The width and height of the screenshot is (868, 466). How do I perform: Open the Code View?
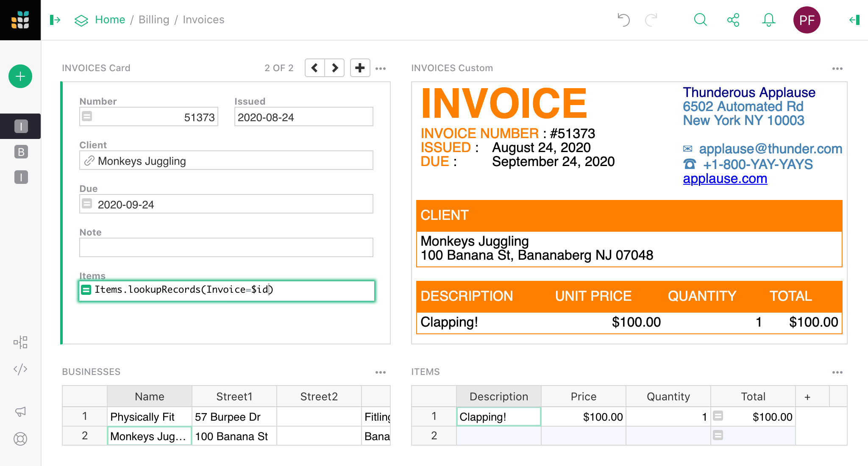(x=20, y=369)
